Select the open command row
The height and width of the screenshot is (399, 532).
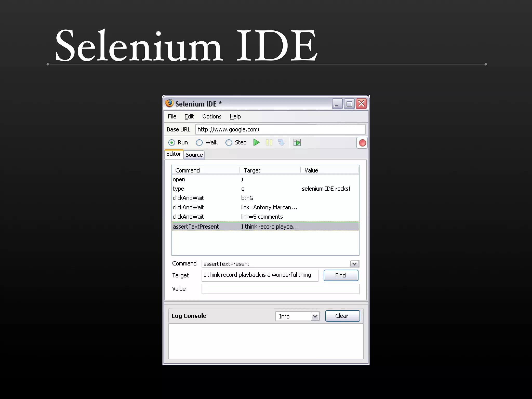pyautogui.click(x=265, y=179)
